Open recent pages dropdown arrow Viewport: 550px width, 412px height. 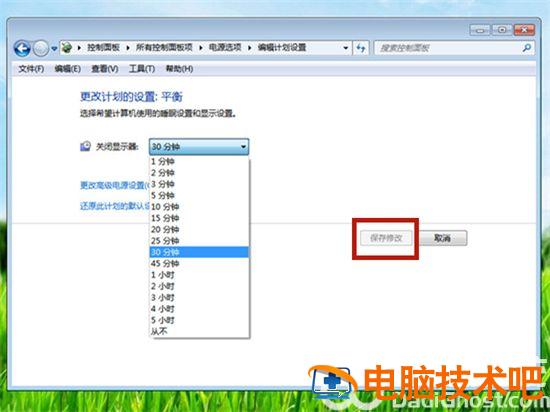point(54,48)
